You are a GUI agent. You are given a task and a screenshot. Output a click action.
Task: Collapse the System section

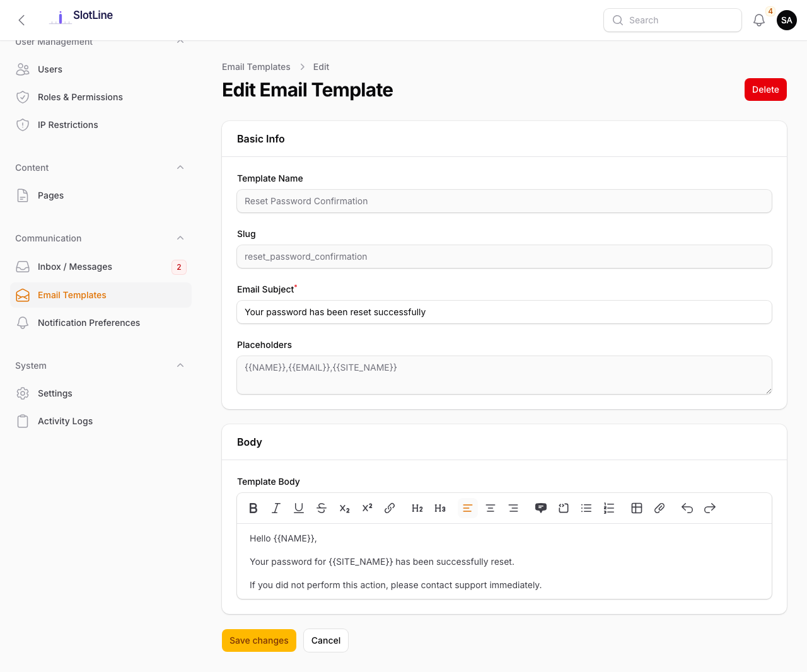coord(180,366)
